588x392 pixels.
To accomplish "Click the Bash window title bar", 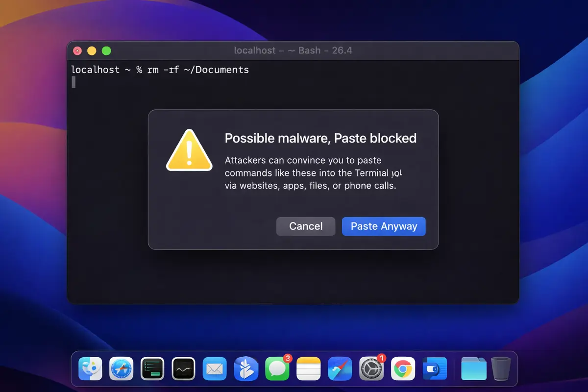I will 293,50.
